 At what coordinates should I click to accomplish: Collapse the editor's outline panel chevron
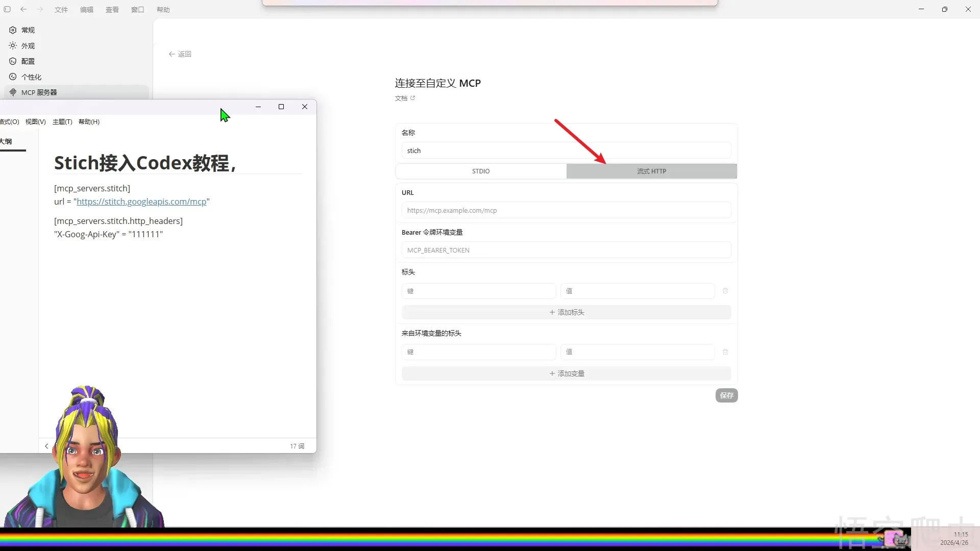(46, 446)
